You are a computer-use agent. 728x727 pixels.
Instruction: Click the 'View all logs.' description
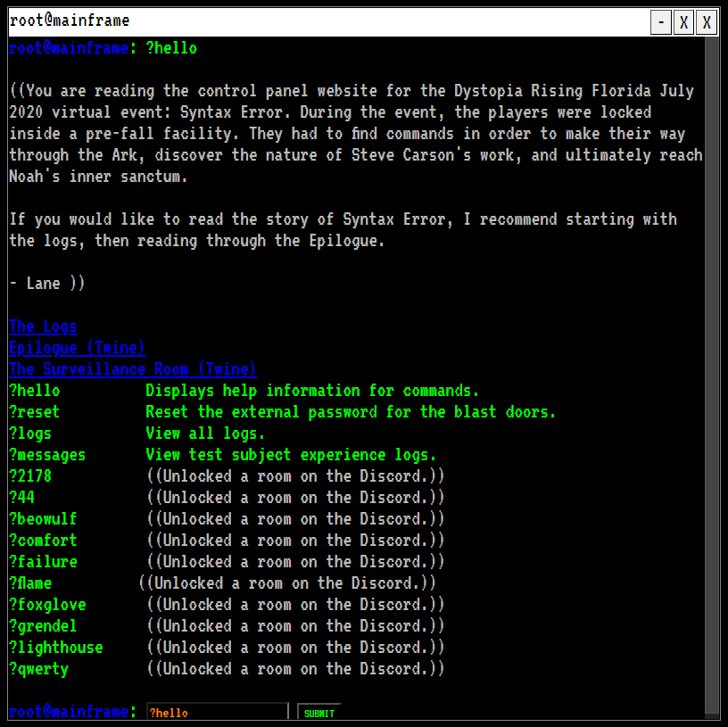[205, 434]
